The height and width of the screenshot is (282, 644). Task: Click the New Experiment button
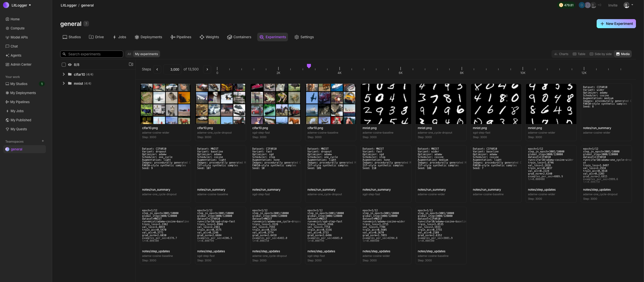pyautogui.click(x=616, y=24)
